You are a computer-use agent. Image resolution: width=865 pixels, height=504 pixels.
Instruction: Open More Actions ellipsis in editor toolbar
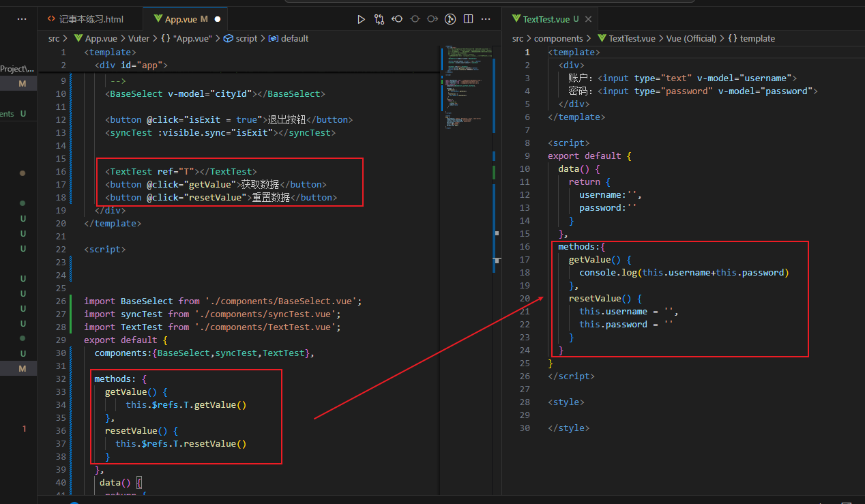486,19
